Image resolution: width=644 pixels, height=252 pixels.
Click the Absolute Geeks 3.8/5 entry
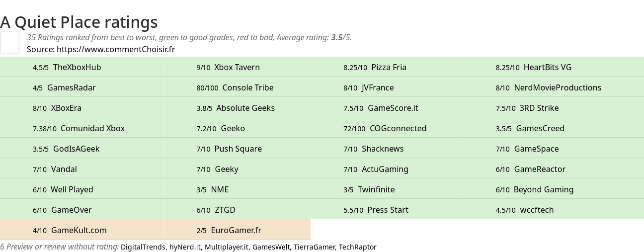pyautogui.click(x=238, y=108)
